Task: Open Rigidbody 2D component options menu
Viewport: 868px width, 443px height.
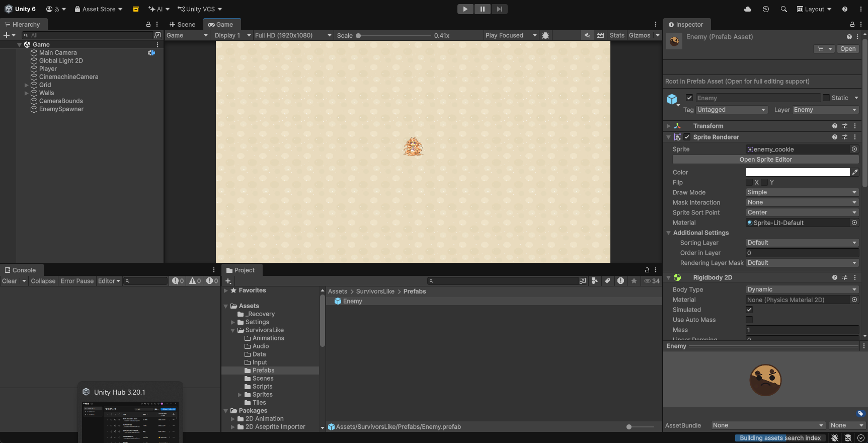Action: pos(855,277)
